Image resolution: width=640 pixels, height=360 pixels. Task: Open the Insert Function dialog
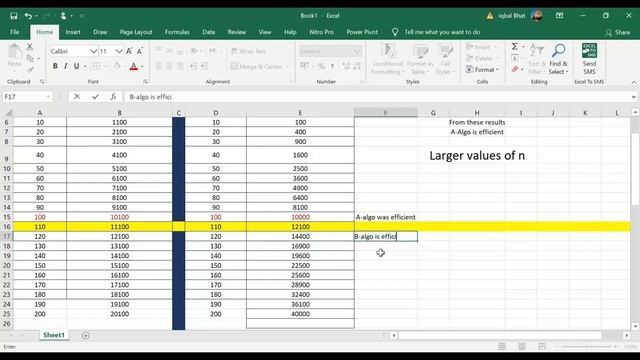coord(113,97)
